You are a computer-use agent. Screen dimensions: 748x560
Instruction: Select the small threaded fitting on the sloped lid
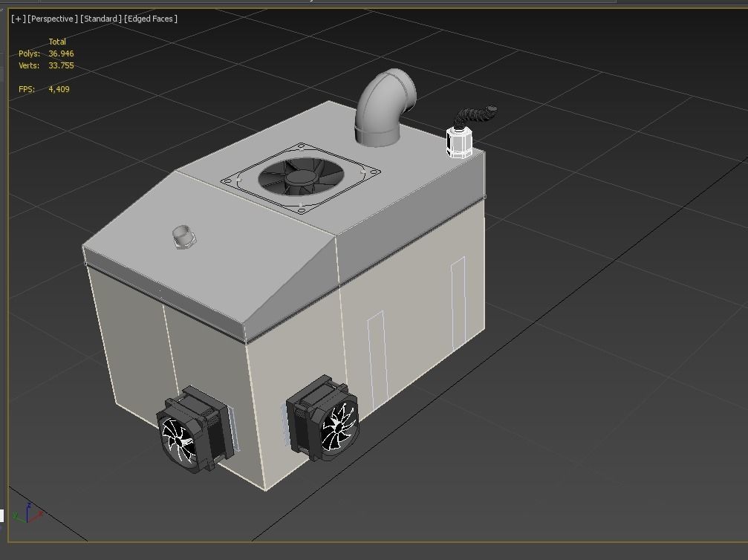[x=183, y=237]
